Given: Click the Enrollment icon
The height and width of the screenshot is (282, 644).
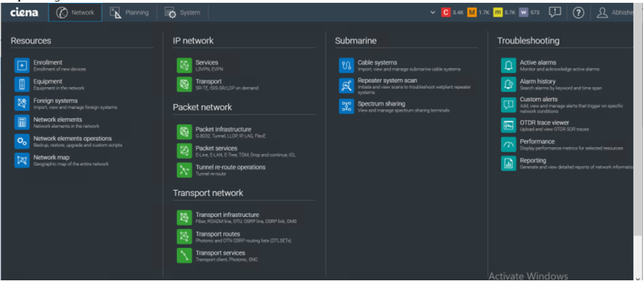Looking at the screenshot, I should point(22,65).
